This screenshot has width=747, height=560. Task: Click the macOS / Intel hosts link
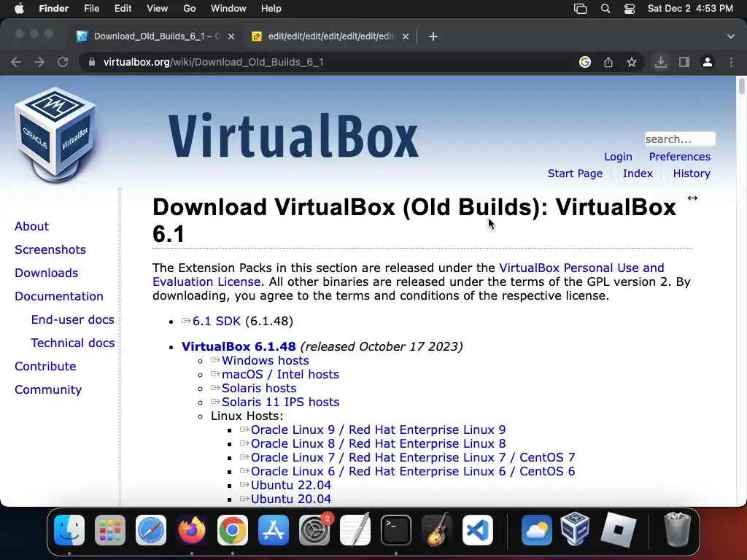click(x=280, y=374)
